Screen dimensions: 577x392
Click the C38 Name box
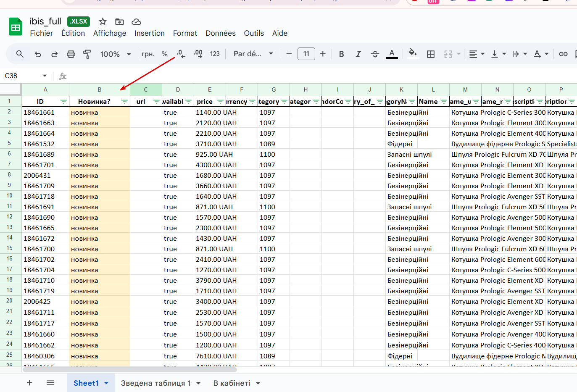(x=21, y=76)
